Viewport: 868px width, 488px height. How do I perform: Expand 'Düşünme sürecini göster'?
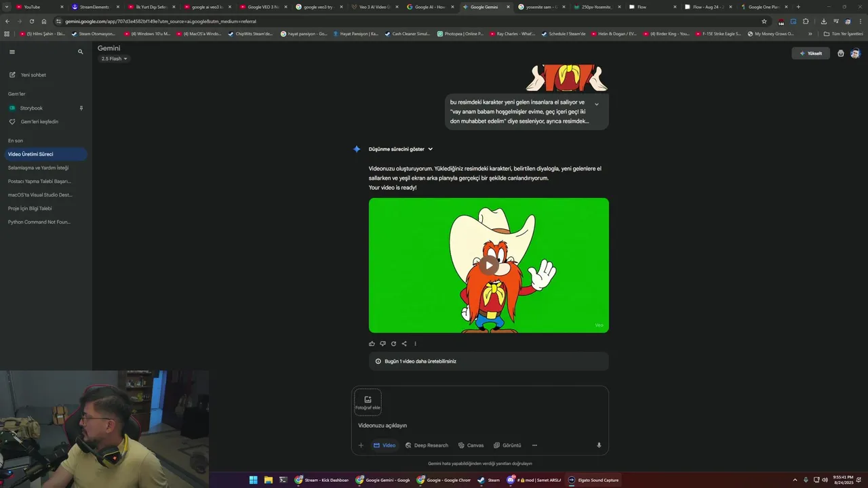[x=401, y=149]
